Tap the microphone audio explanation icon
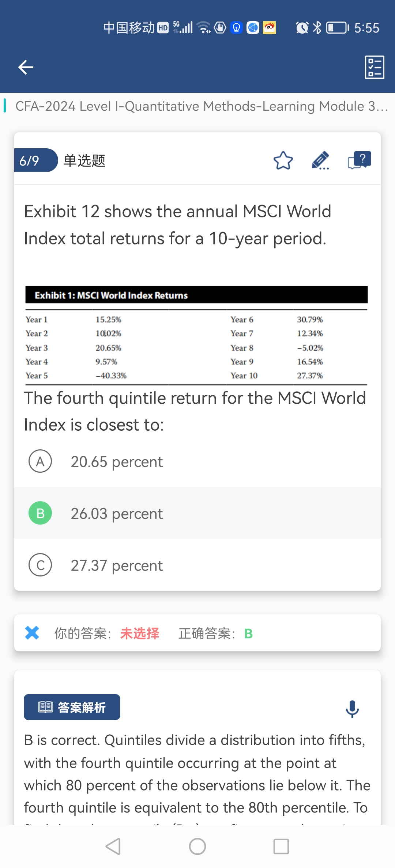This screenshot has height=868, width=395. 352,709
